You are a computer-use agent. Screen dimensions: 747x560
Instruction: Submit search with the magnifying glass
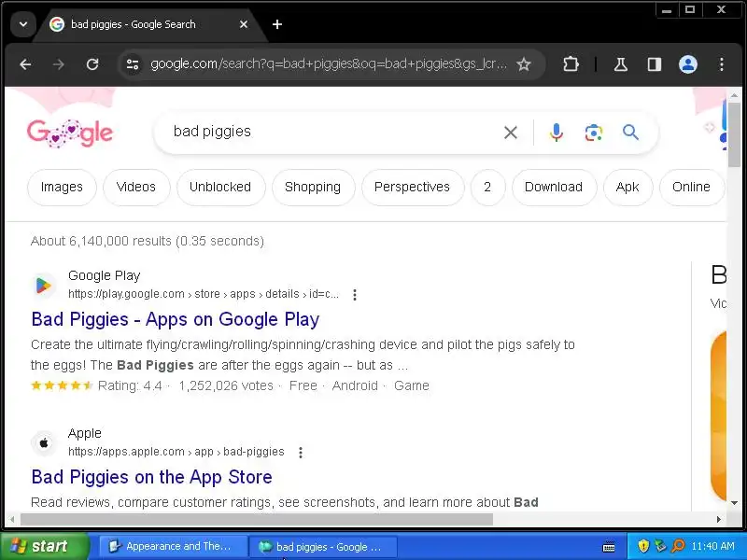tap(631, 132)
